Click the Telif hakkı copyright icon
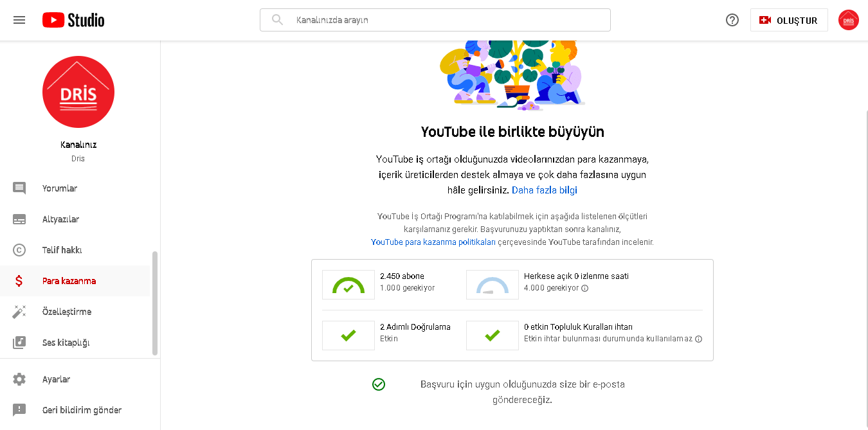868x430 pixels. click(19, 250)
